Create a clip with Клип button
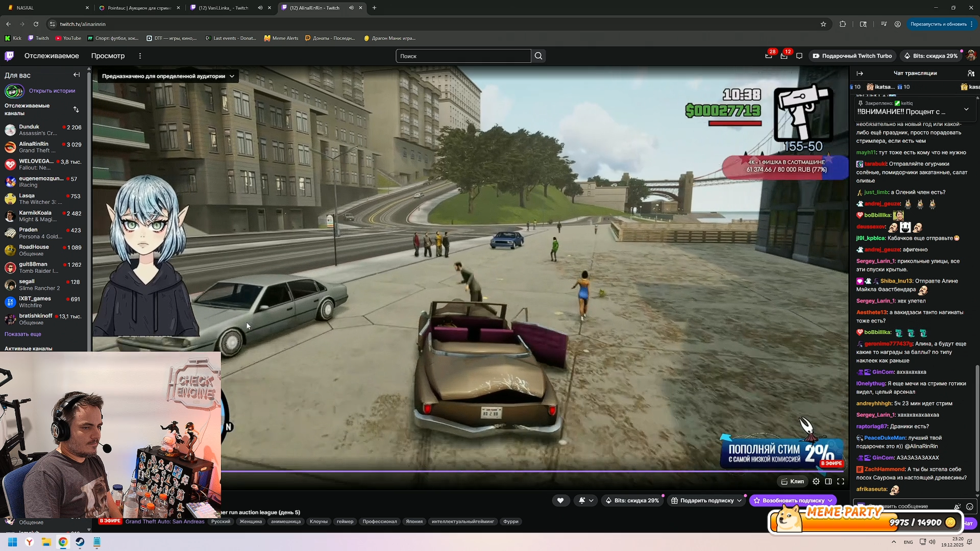This screenshot has width=980, height=551. click(x=792, y=481)
